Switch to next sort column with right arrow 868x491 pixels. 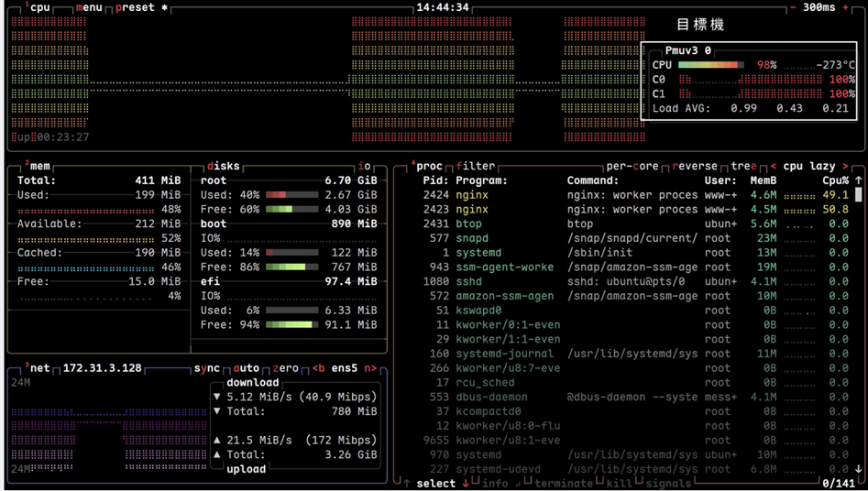845,166
